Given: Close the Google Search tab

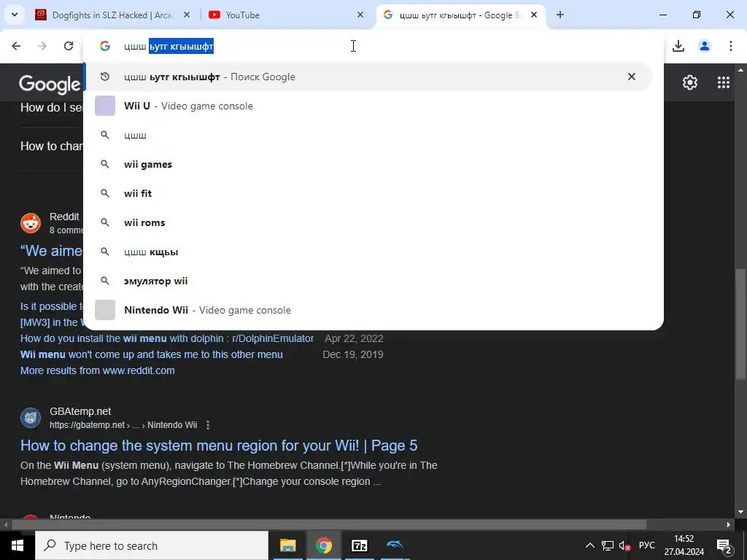Looking at the screenshot, I should (534, 15).
